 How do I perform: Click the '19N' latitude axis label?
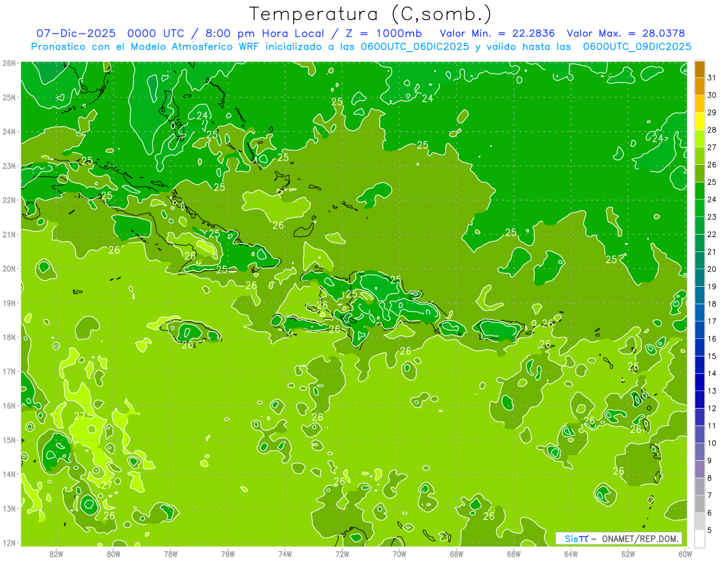point(8,303)
